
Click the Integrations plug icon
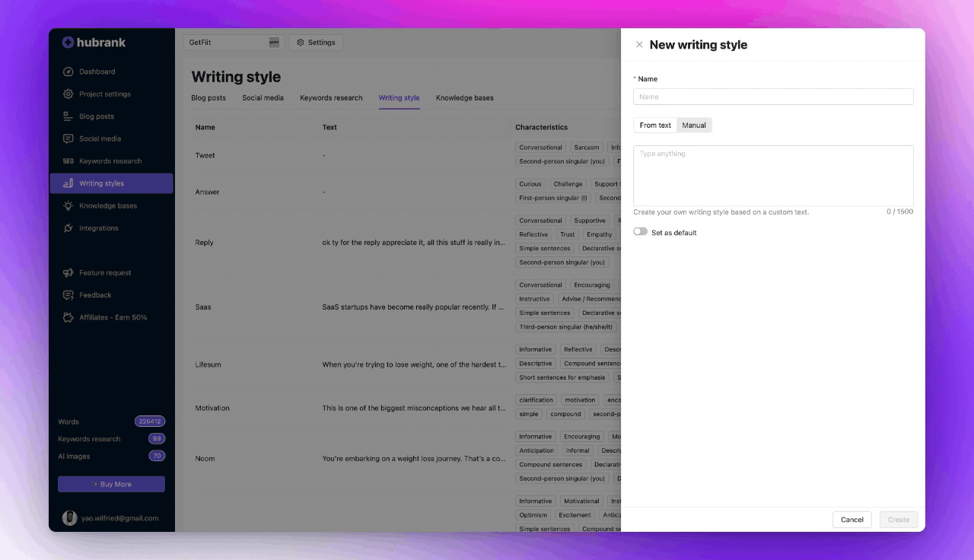pyautogui.click(x=68, y=228)
